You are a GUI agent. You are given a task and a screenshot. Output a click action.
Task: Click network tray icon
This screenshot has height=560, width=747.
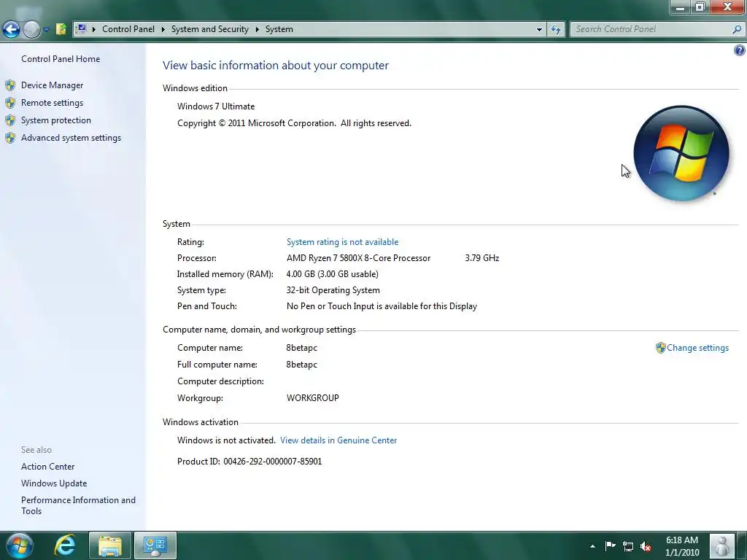(x=628, y=546)
